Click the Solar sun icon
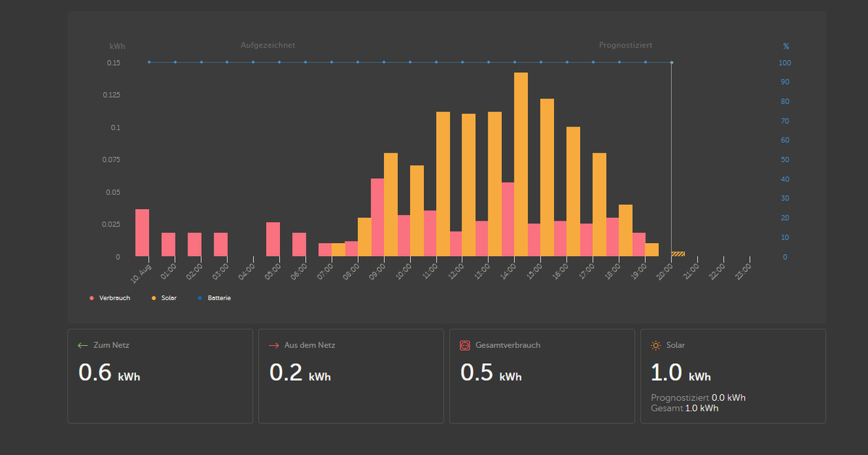 pos(655,346)
